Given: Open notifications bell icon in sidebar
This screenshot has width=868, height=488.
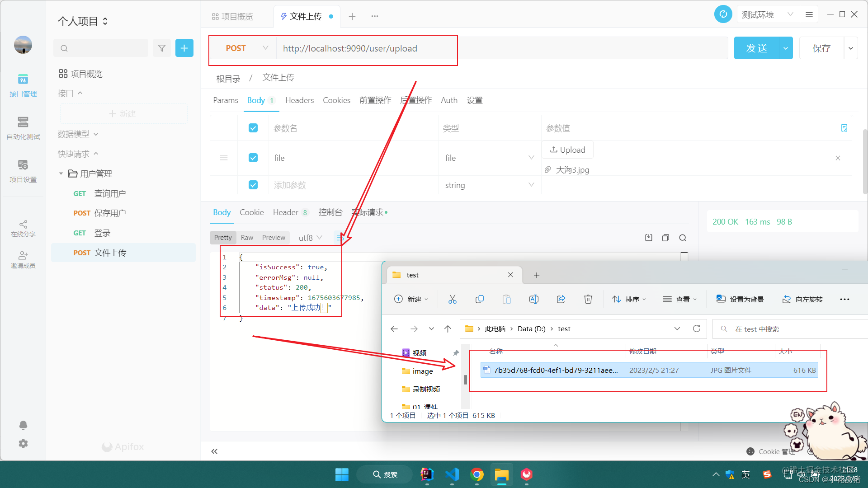Looking at the screenshot, I should pyautogui.click(x=23, y=425).
